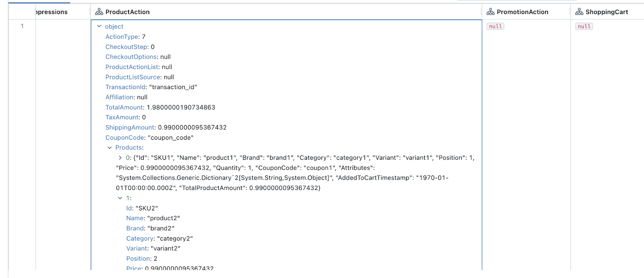Select row number 1
Image resolution: width=644 pixels, height=278 pixels.
point(22,26)
